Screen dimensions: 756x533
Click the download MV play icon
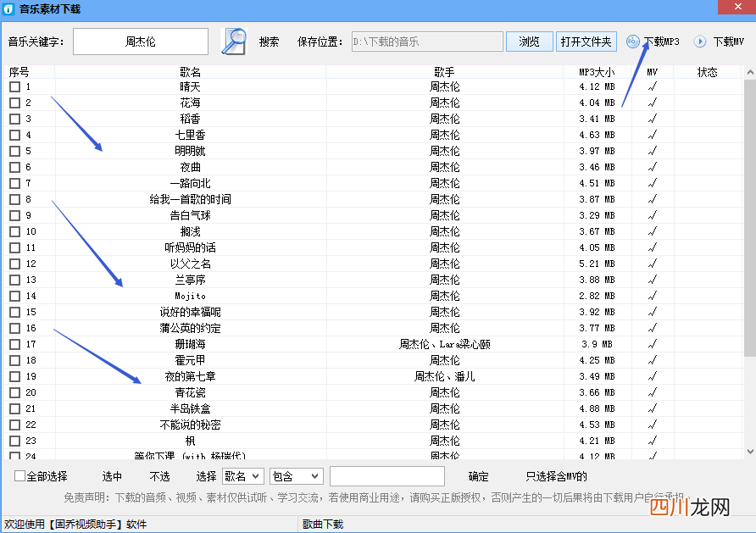pos(700,42)
